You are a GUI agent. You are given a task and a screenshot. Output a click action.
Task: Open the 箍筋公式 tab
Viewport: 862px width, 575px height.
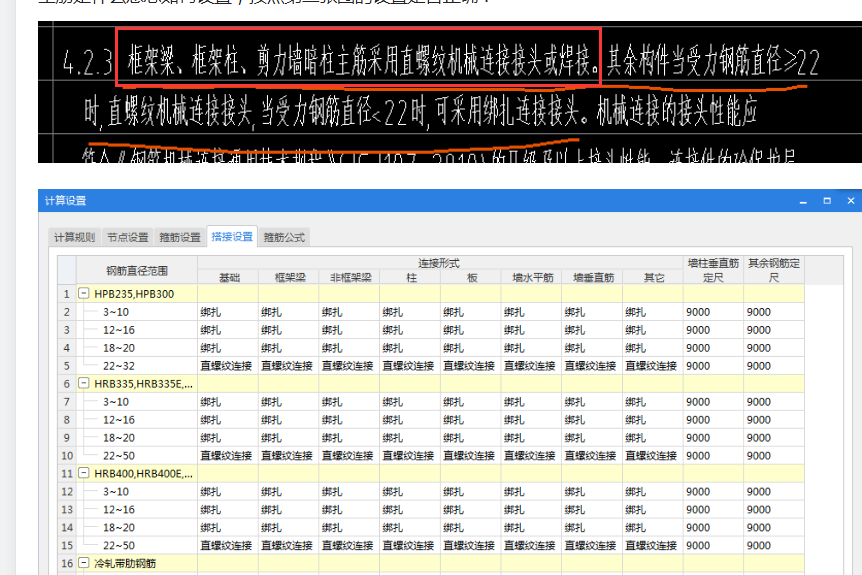tap(284, 237)
